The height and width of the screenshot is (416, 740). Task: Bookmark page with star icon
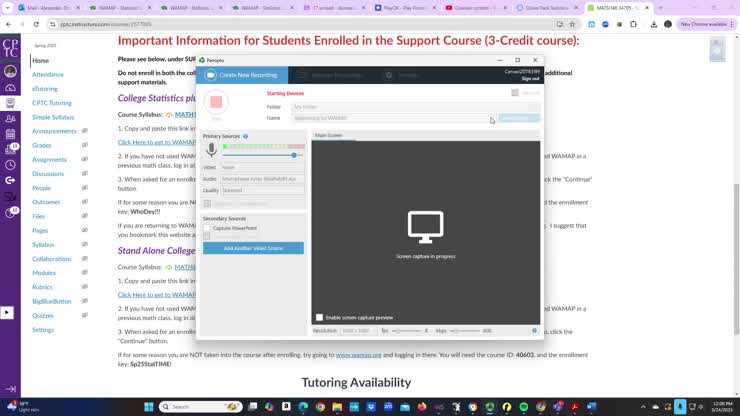point(572,24)
